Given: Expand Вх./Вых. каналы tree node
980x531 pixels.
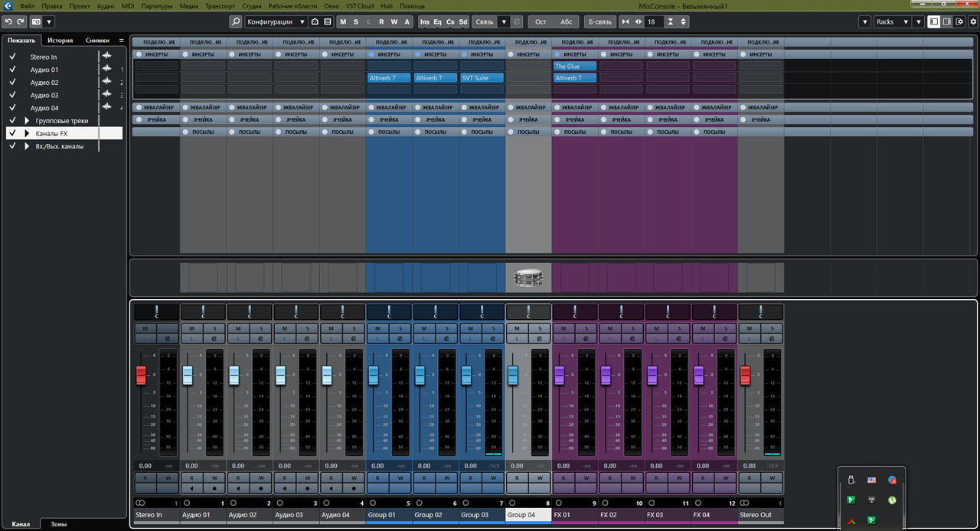Looking at the screenshot, I should tap(27, 146).
